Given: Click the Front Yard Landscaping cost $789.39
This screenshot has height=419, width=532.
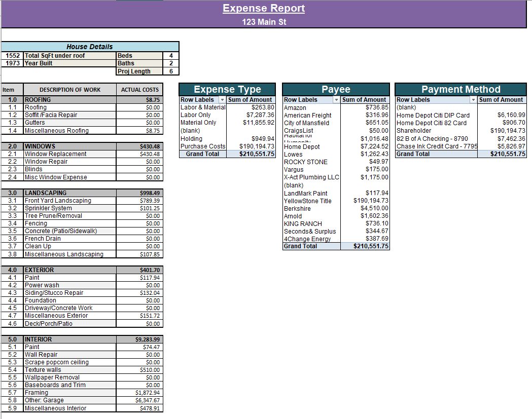Looking at the screenshot, I should (x=140, y=201).
